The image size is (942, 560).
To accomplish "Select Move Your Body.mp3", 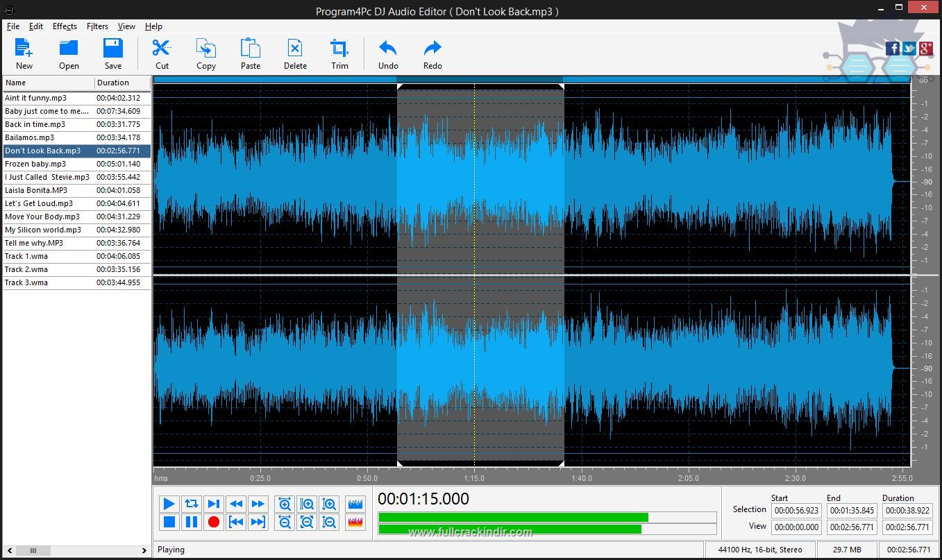I will (x=76, y=217).
